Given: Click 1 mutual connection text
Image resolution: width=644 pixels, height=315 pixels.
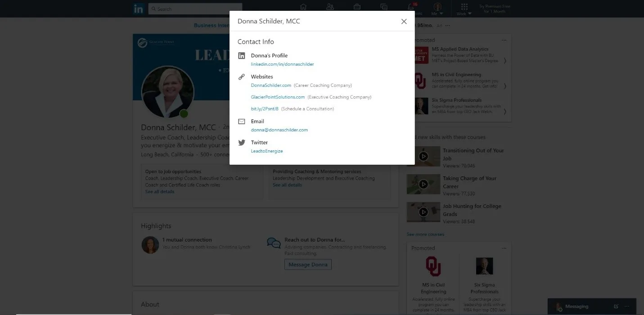Looking at the screenshot, I should pos(187,240).
